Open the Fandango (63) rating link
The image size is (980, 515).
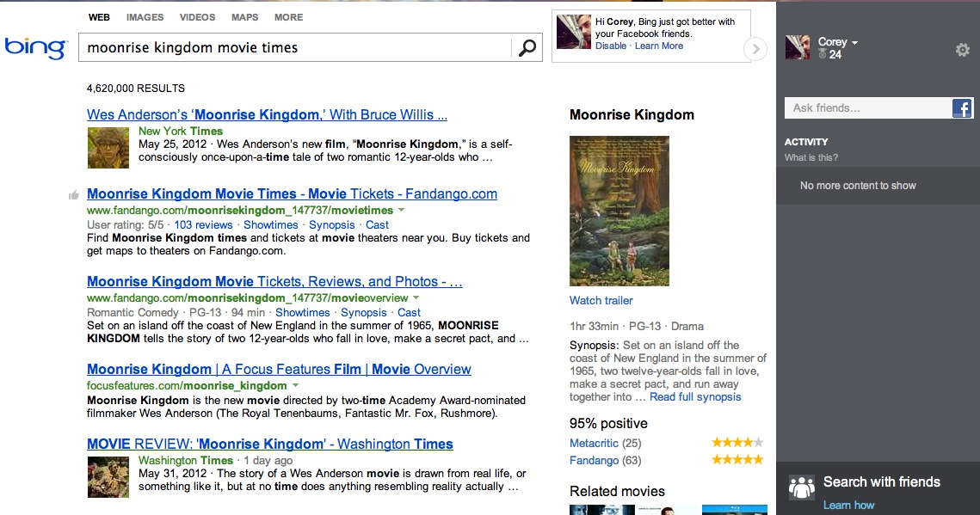(605, 461)
